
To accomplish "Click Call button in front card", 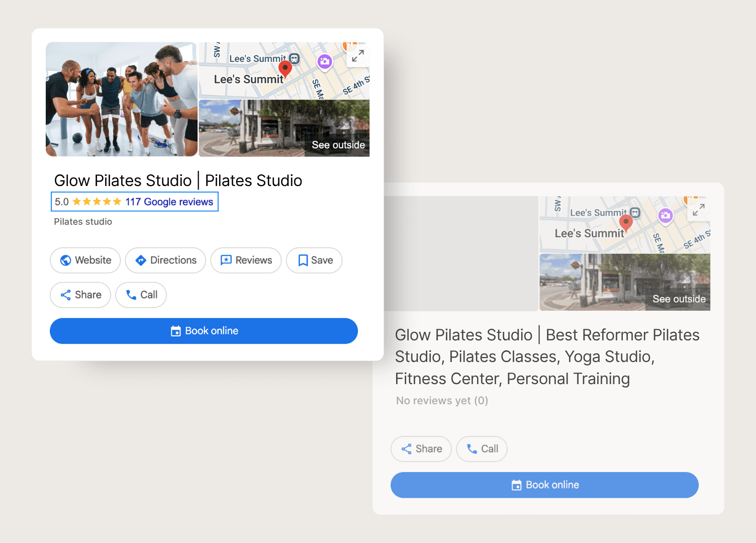I will coord(141,295).
